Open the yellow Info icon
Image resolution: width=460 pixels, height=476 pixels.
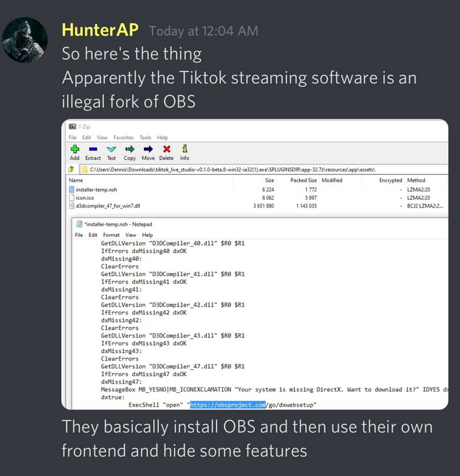coord(185,149)
